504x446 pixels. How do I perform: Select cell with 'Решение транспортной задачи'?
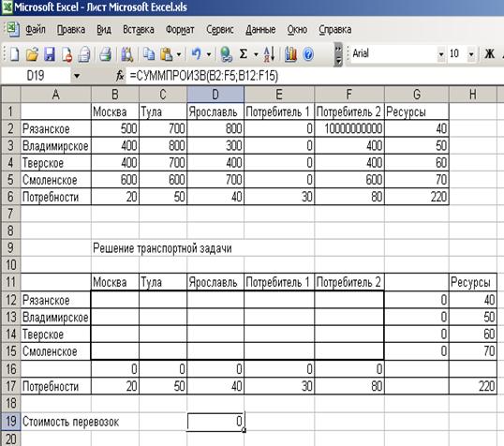(x=162, y=248)
